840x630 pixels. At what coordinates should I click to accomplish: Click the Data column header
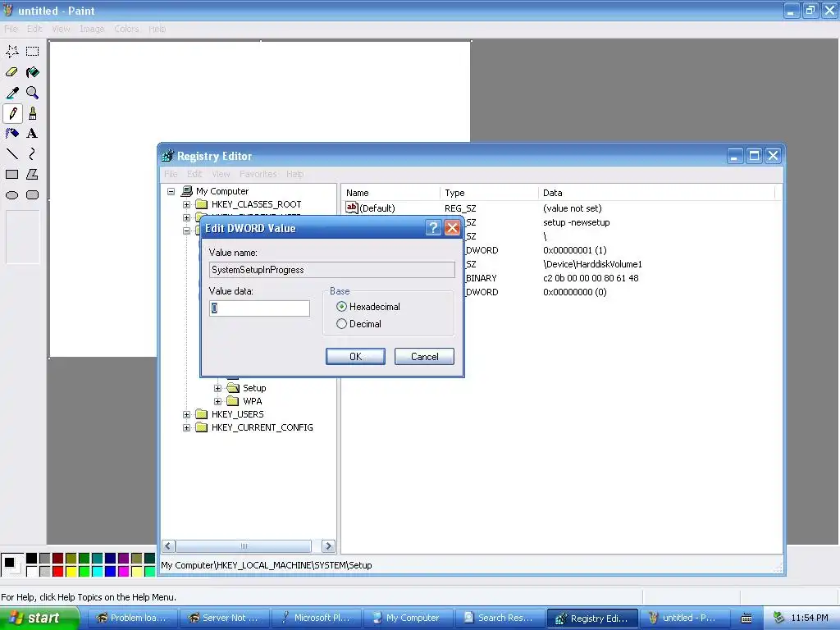(656, 193)
